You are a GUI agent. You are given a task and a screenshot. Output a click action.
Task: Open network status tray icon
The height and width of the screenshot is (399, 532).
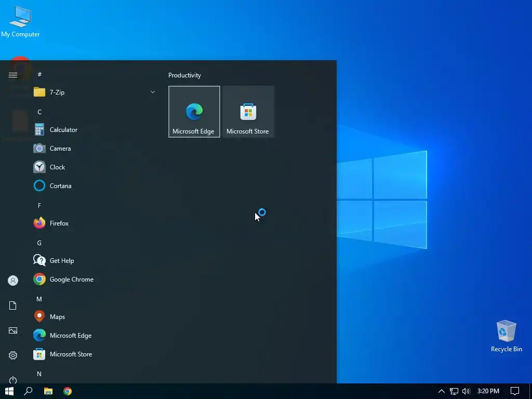pos(454,391)
